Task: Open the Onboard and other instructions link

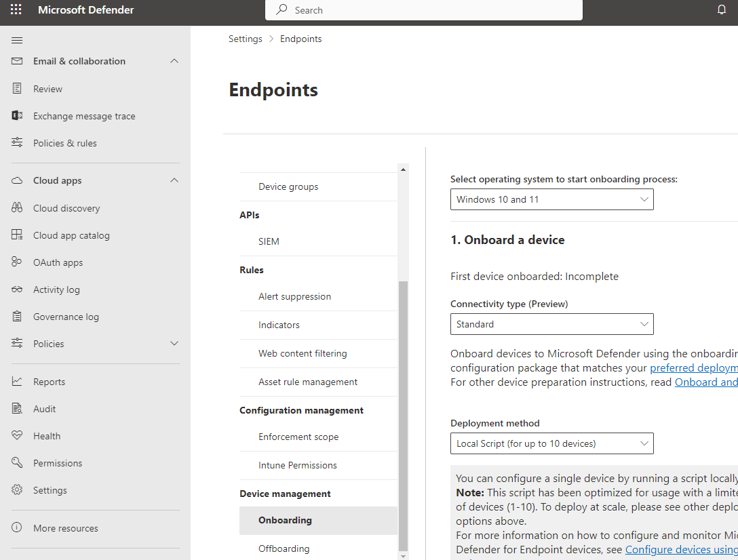Action: (706, 382)
